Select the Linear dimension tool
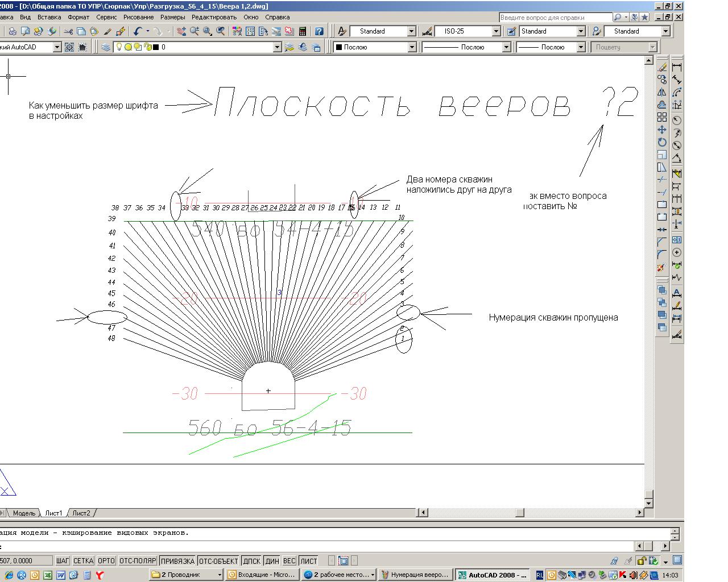The width and height of the screenshot is (728, 582). coord(677,67)
